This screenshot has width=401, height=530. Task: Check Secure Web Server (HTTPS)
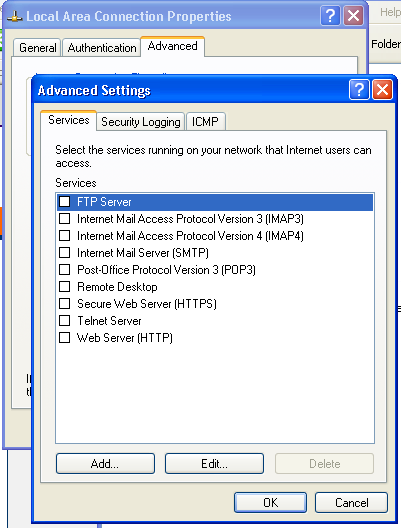tap(65, 304)
